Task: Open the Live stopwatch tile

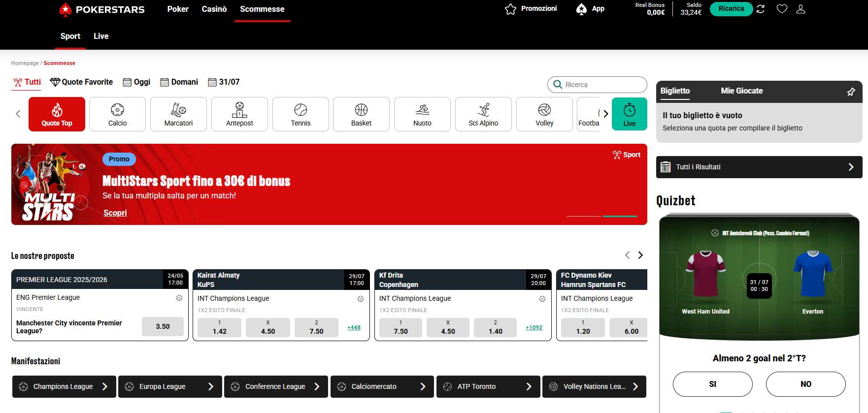Action: coord(630,114)
